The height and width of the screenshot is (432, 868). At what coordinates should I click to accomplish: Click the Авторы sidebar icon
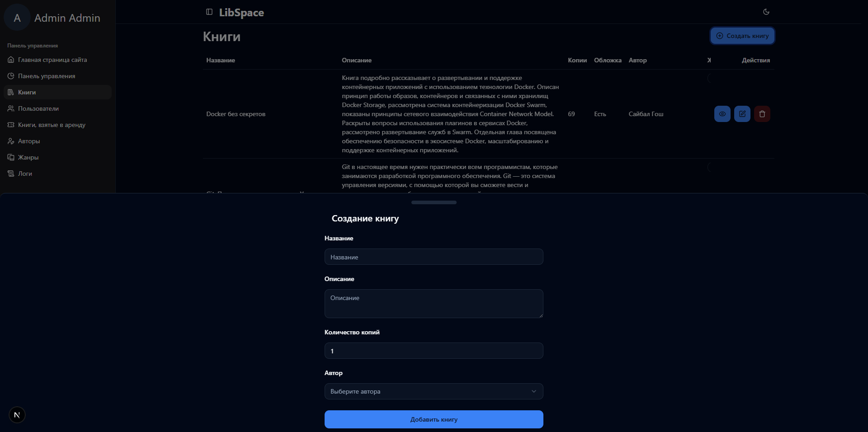(x=11, y=141)
